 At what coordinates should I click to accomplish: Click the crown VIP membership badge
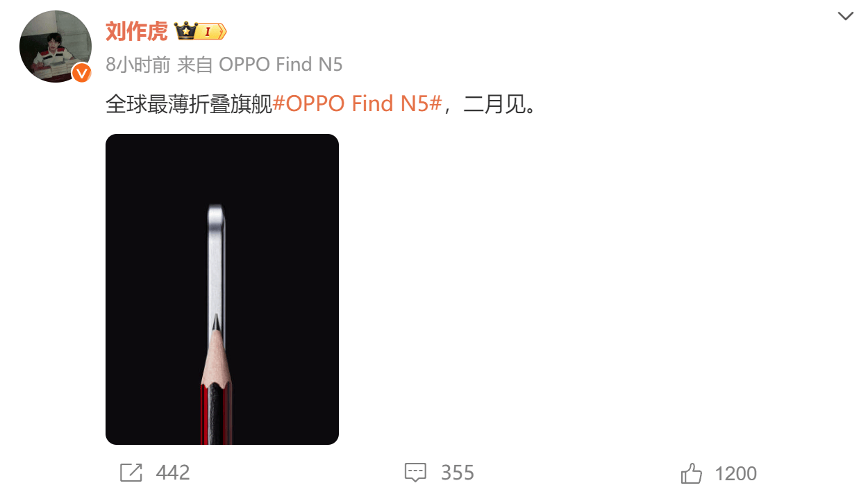[200, 31]
